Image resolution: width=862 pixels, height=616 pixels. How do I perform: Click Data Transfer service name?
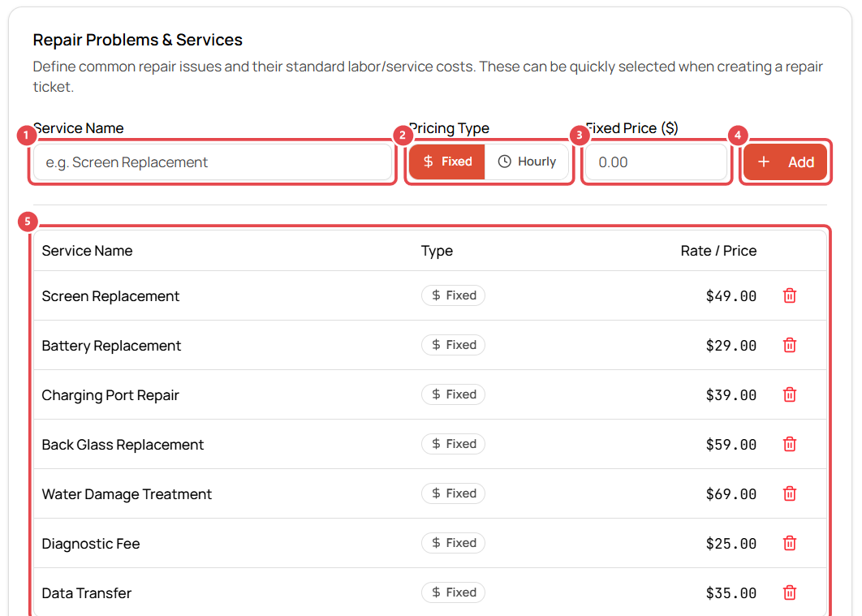87,593
